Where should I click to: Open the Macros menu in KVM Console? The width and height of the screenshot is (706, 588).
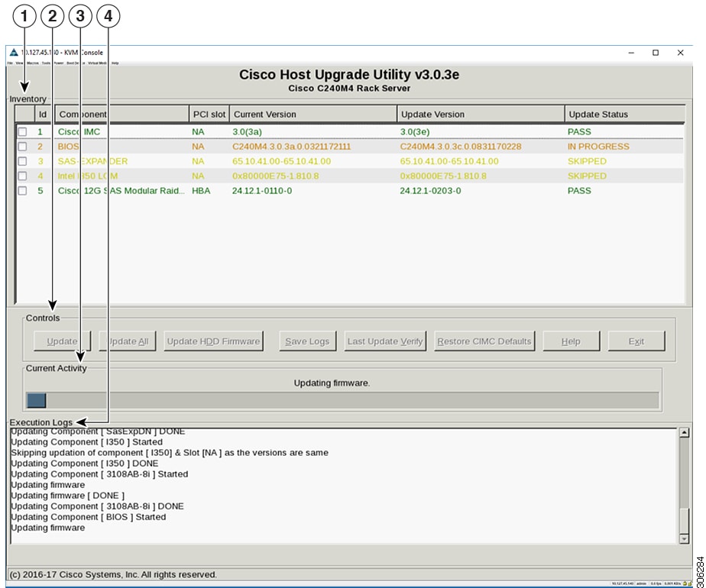tap(32, 63)
